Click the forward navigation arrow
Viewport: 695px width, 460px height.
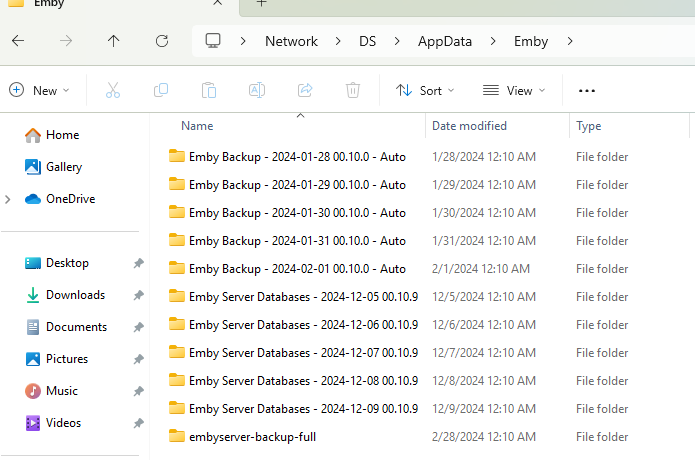(66, 41)
